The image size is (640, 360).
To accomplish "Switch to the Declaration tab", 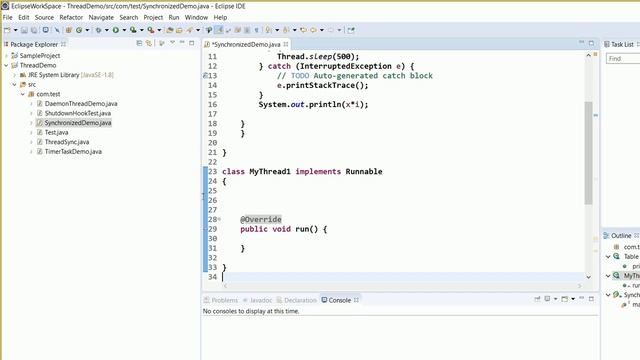I will click(297, 300).
